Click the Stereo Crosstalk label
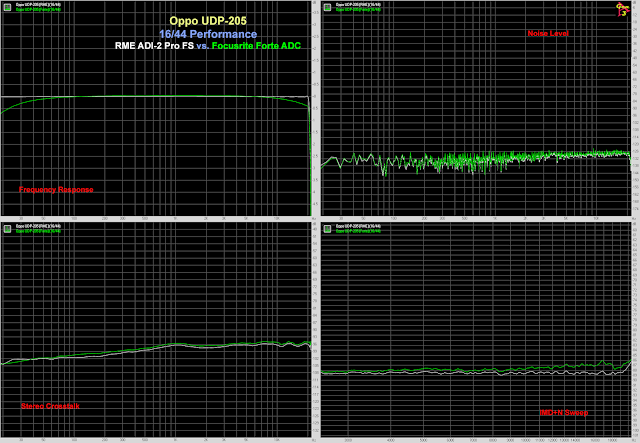Image resolution: width=640 pixels, height=443 pixels. point(50,406)
